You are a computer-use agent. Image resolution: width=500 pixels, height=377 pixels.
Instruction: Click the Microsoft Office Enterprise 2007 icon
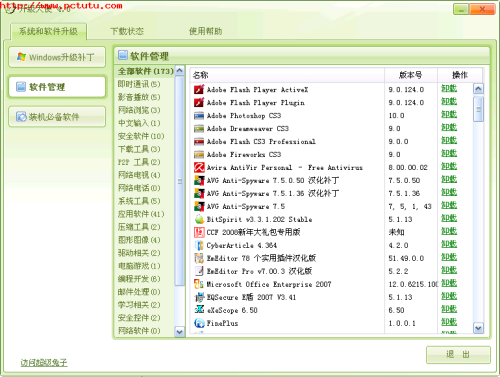click(x=199, y=284)
